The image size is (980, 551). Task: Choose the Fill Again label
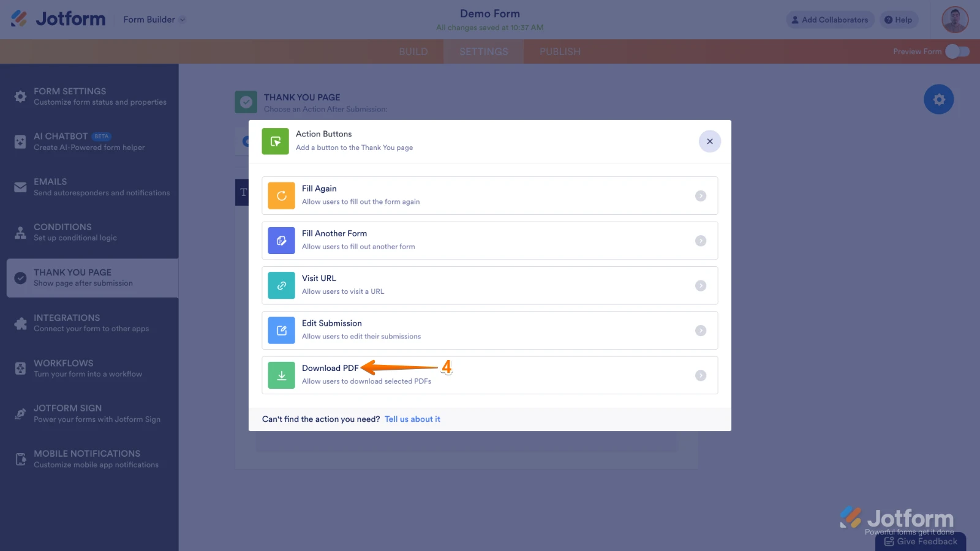319,189
